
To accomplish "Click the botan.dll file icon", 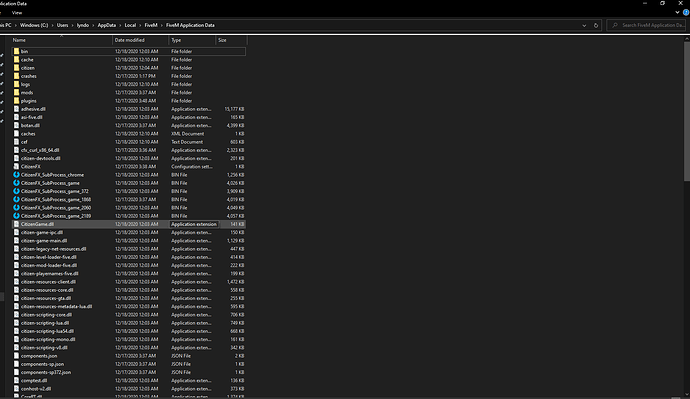I will (x=16, y=125).
